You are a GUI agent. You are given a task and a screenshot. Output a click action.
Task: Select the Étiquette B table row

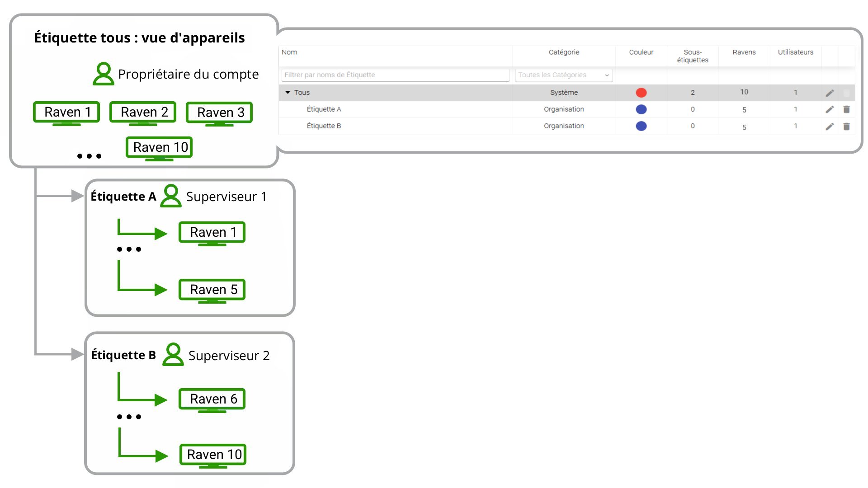pyautogui.click(x=566, y=126)
